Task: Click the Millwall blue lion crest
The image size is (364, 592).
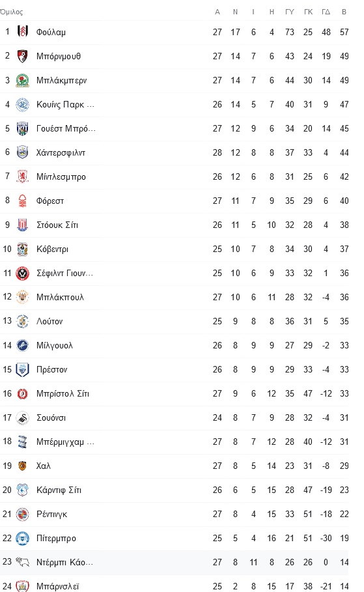Action: coord(23,345)
